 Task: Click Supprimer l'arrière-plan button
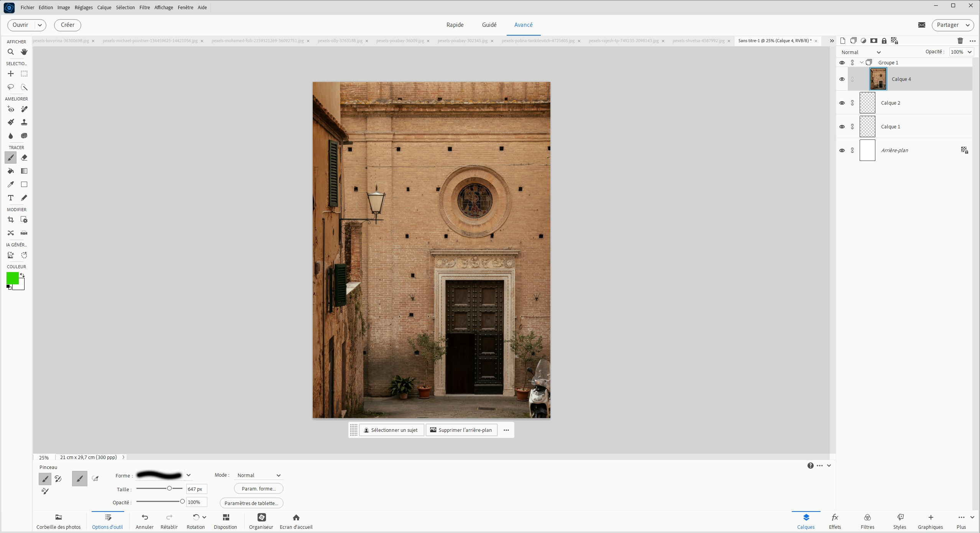tap(461, 430)
